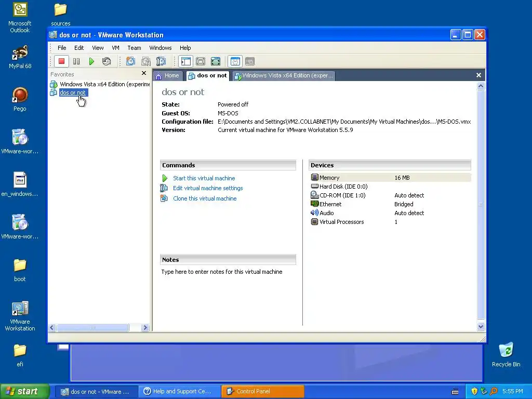Click 'Edit virtual machine settings' link

[x=208, y=188]
